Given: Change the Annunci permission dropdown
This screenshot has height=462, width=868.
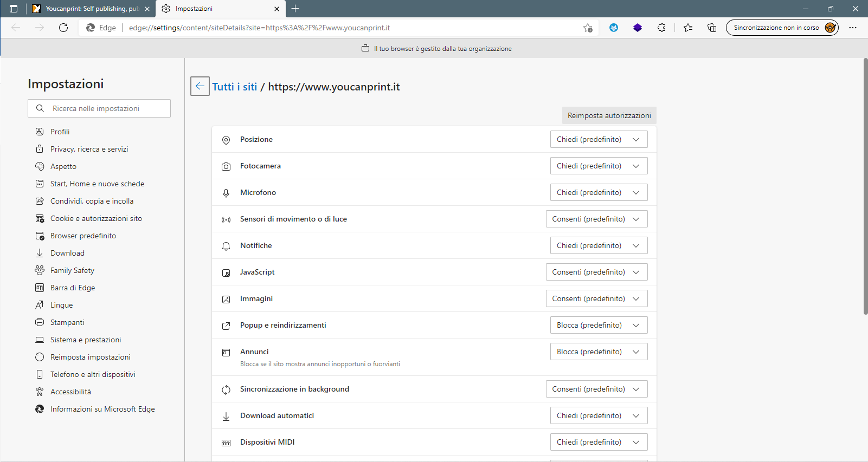Looking at the screenshot, I should click(x=599, y=352).
